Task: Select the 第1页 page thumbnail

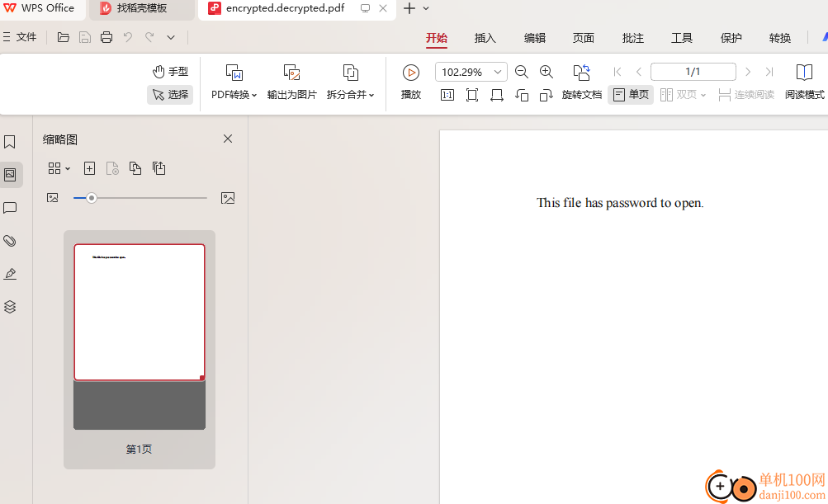Action: (x=140, y=350)
